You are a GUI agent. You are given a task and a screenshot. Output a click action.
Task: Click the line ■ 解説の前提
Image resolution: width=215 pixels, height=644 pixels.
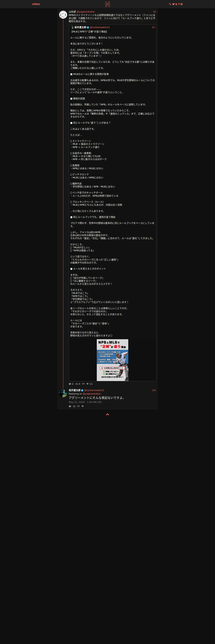tap(78, 98)
